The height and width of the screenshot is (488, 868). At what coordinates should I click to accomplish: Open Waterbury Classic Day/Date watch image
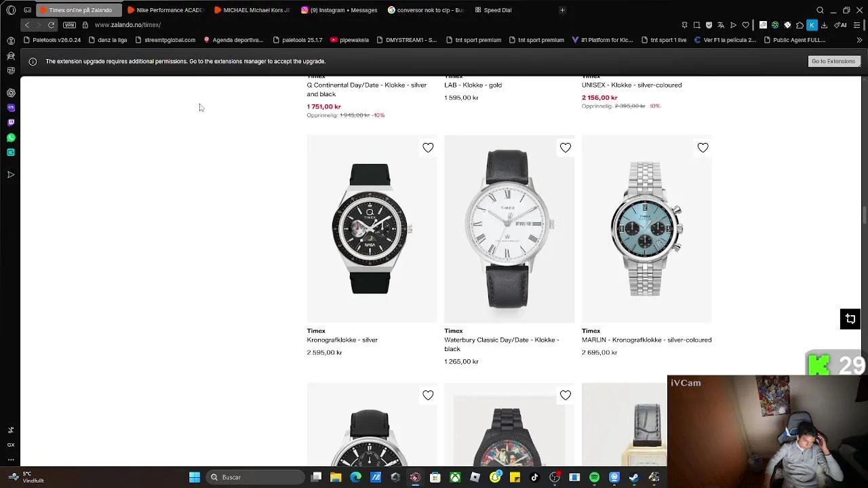[509, 228]
